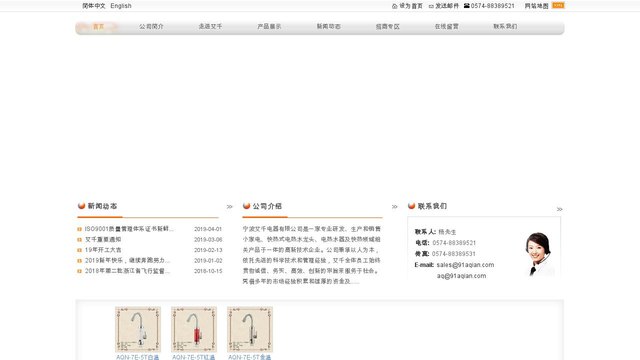Expand more news with » arrow

(229, 207)
